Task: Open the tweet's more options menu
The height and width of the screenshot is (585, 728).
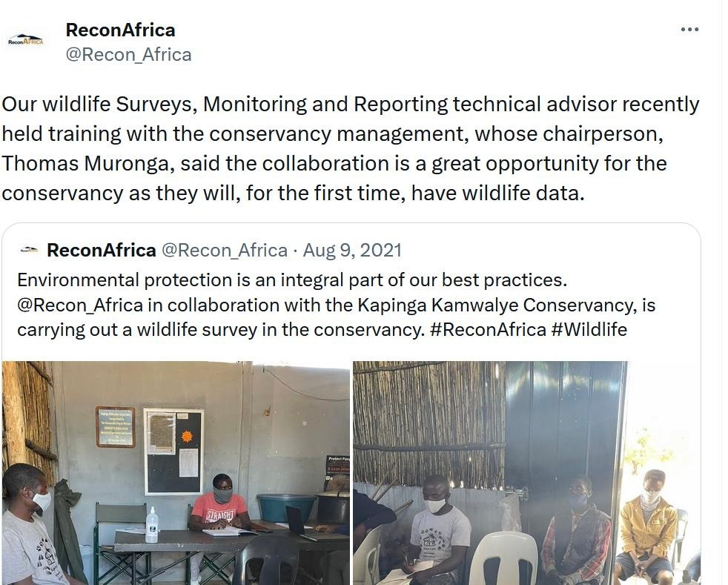Action: [x=689, y=30]
